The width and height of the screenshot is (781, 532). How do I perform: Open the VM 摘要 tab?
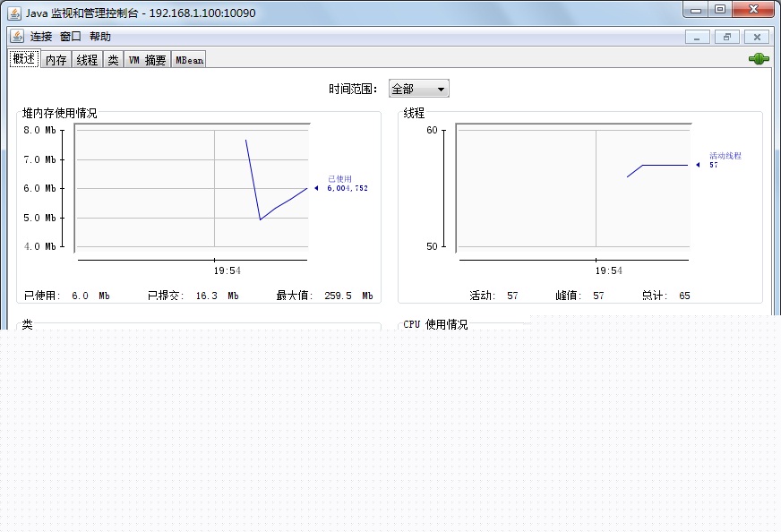coord(148,60)
